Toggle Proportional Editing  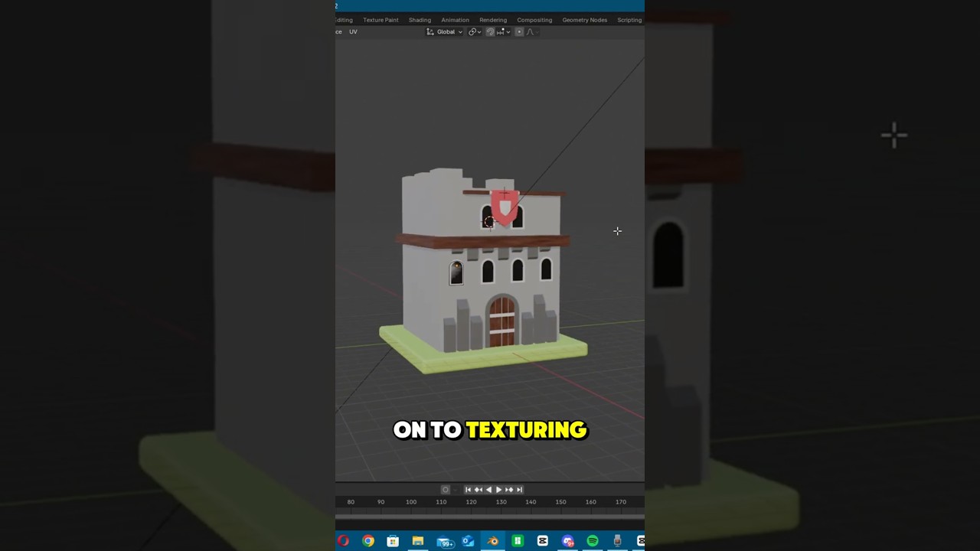click(x=519, y=32)
